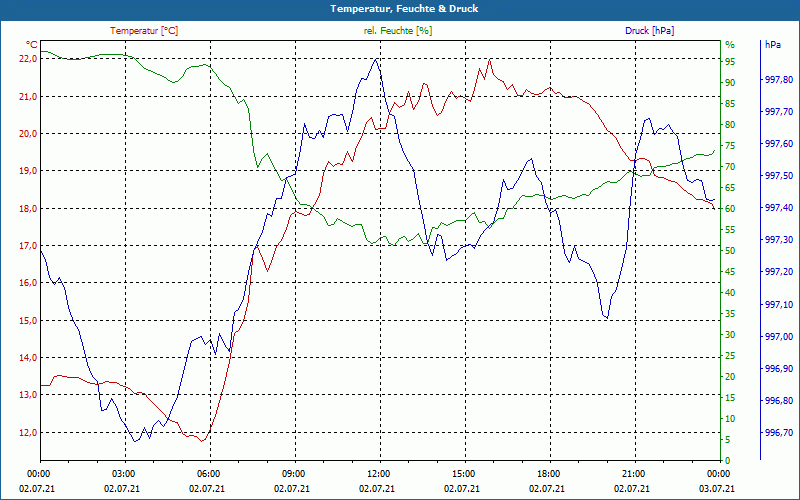Click the '50' humidity axis value
Viewport: 800px width, 500px height.
730,251
